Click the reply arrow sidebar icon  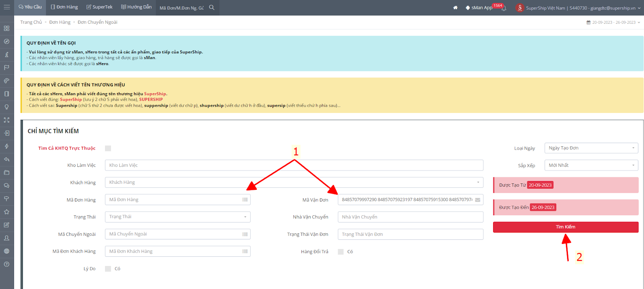[x=6, y=159]
